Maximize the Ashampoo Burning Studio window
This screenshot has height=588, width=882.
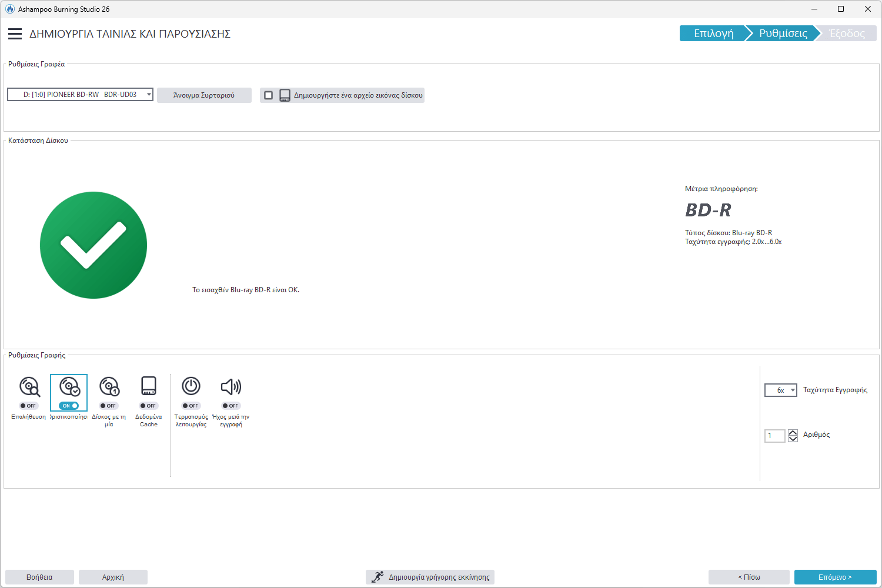(x=841, y=9)
